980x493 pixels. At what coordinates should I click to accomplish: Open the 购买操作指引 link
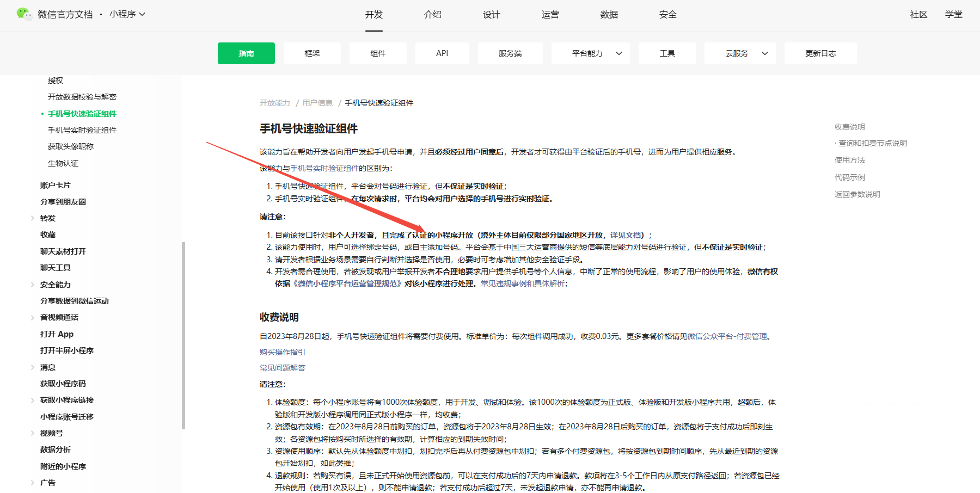(x=283, y=352)
